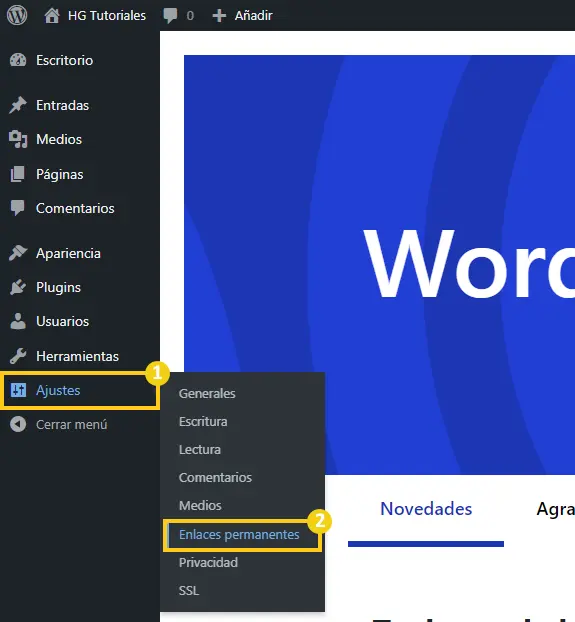Open the Entradas menu item

(63, 106)
